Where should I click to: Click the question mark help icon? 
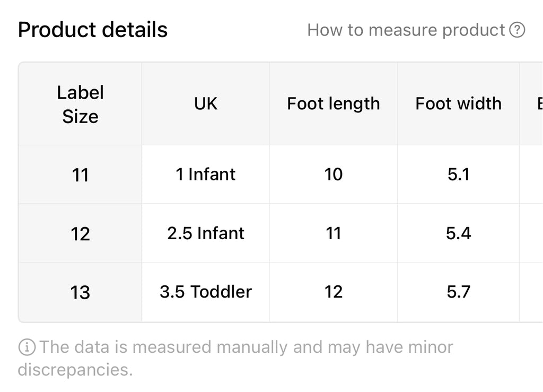517,30
